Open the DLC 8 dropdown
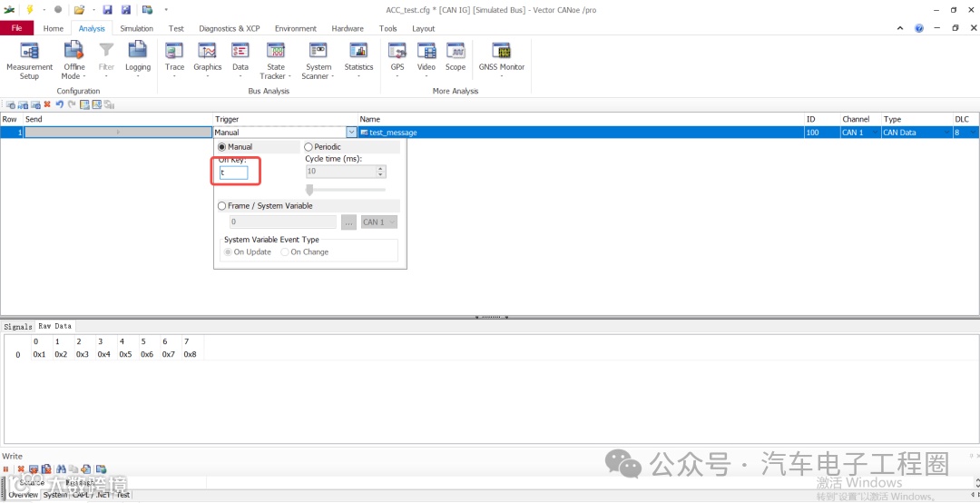 [974, 133]
